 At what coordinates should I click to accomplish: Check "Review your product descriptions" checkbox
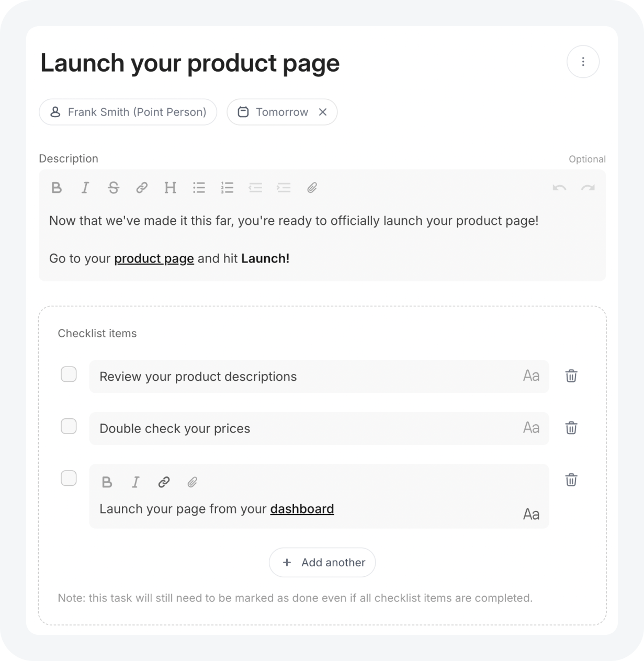coord(69,374)
